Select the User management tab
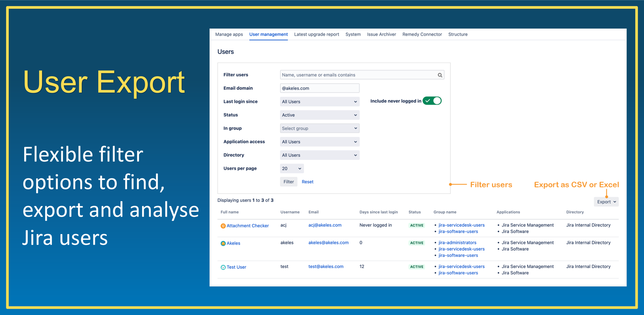The height and width of the screenshot is (315, 644). pos(268,34)
